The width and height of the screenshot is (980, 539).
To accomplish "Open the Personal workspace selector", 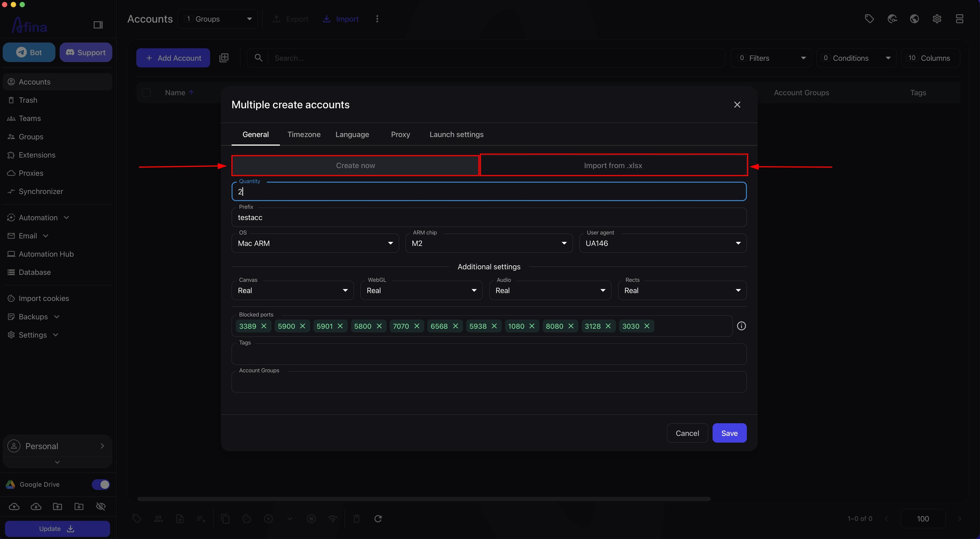I will pos(57,446).
